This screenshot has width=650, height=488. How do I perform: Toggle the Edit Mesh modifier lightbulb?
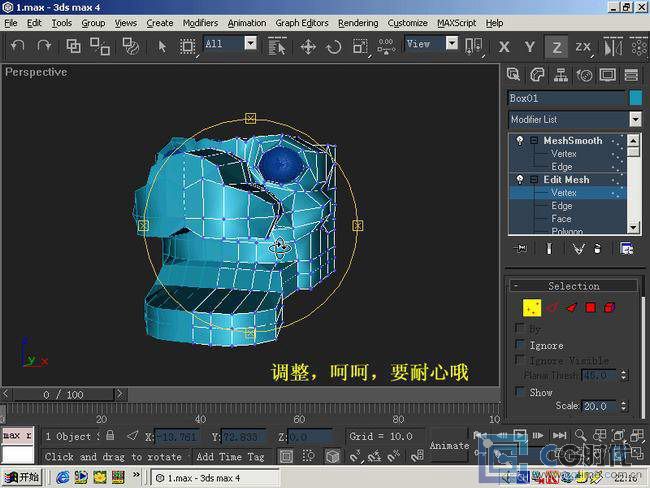[519, 180]
